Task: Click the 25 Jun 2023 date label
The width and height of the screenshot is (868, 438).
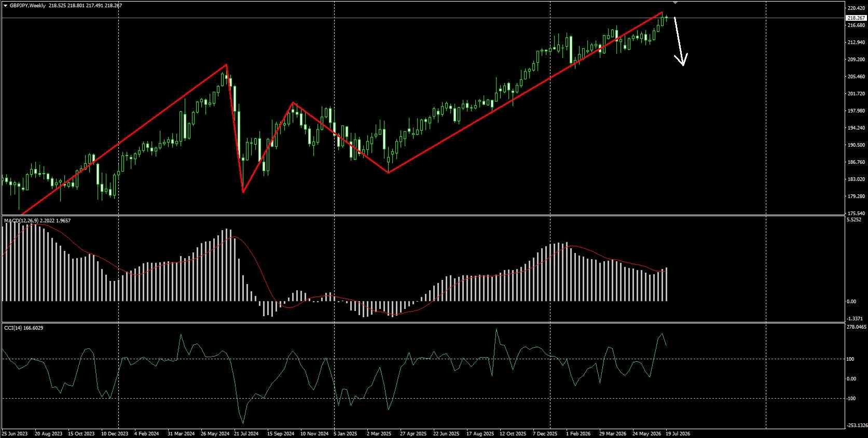Action: click(x=15, y=433)
